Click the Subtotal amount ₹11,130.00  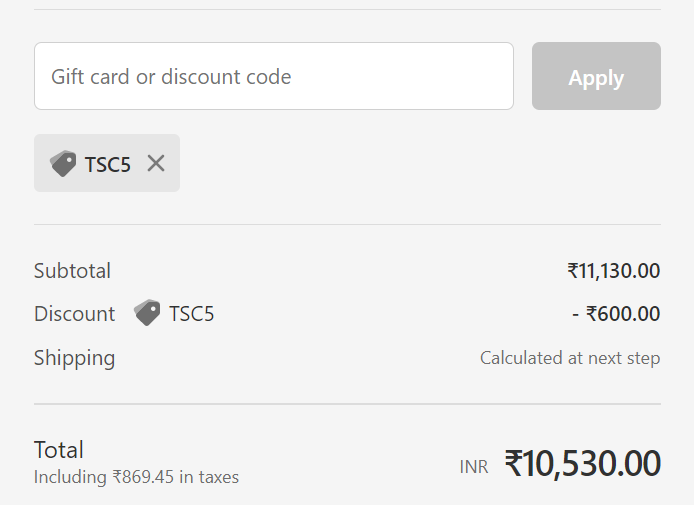(613, 271)
